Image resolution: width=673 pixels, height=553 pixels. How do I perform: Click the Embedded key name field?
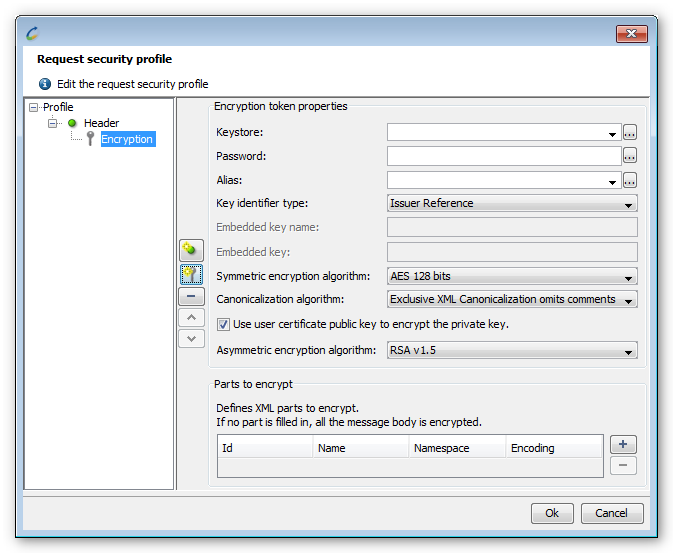pyautogui.click(x=512, y=227)
